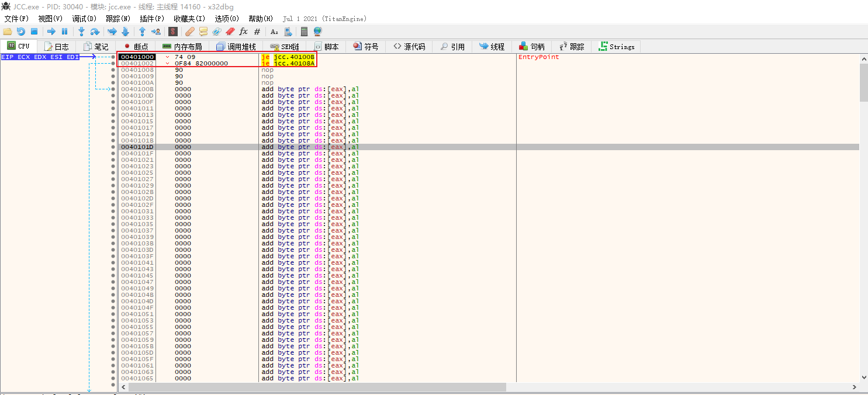Show the bookmarks list icon
This screenshot has height=395, width=868.
click(230, 32)
